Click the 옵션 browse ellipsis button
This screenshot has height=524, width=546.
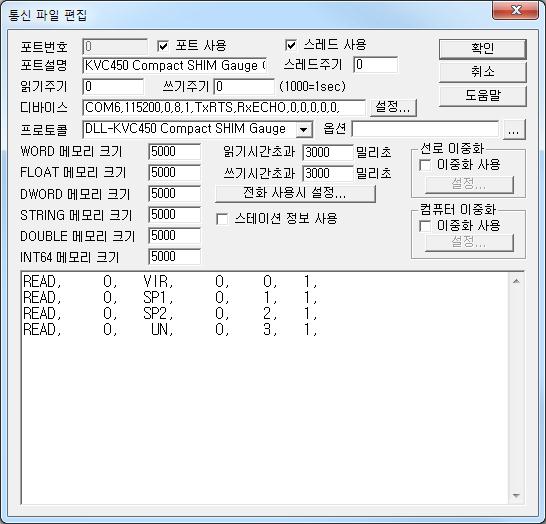514,130
